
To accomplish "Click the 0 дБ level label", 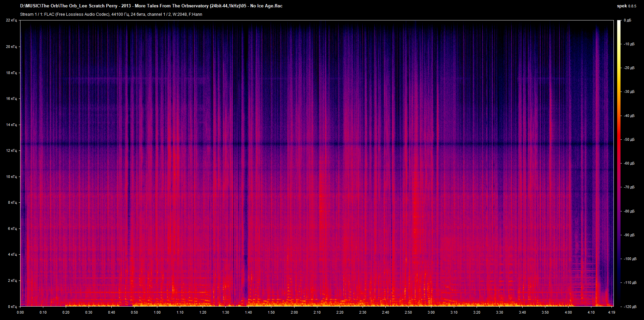I will 628,20.
